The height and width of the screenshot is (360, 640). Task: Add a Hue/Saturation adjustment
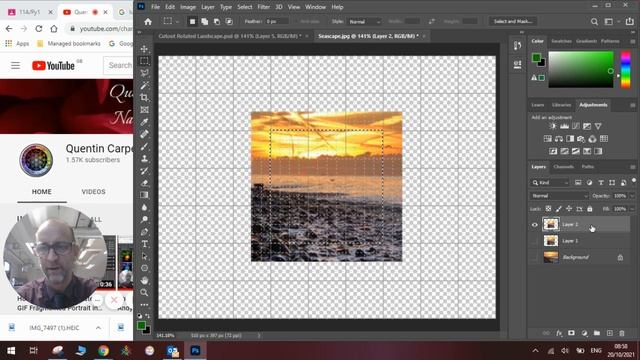547,139
